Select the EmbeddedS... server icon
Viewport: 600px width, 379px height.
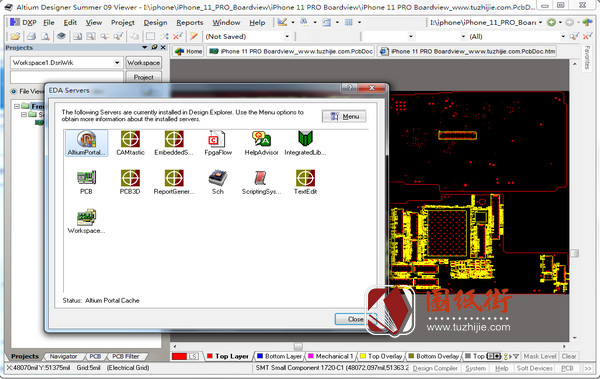(x=174, y=142)
